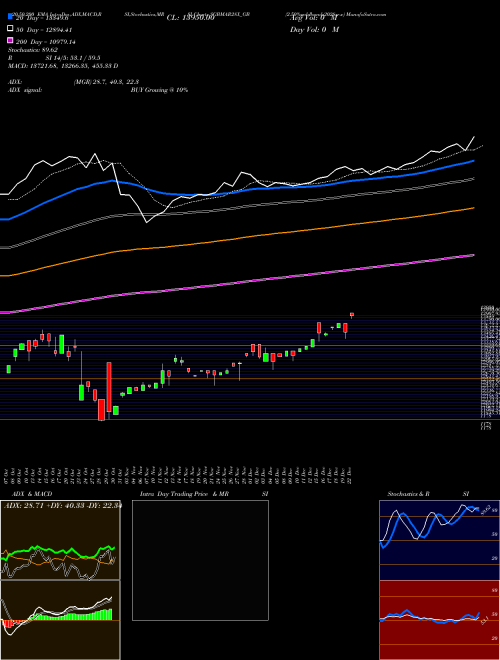Click the ADX 28.71 +DY -DY readout

point(62,505)
